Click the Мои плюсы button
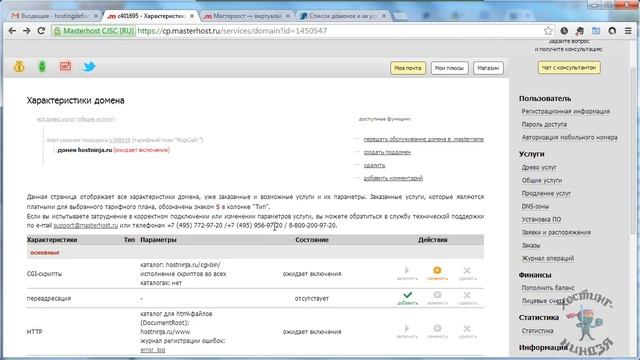This screenshot has height=360, width=640. [449, 68]
